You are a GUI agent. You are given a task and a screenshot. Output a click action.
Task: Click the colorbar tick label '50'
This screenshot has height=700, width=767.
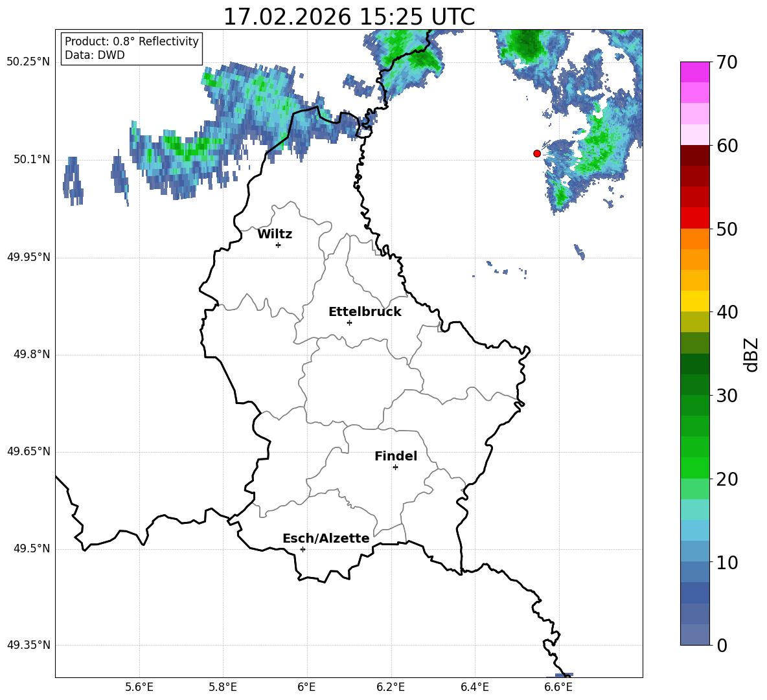tap(727, 229)
